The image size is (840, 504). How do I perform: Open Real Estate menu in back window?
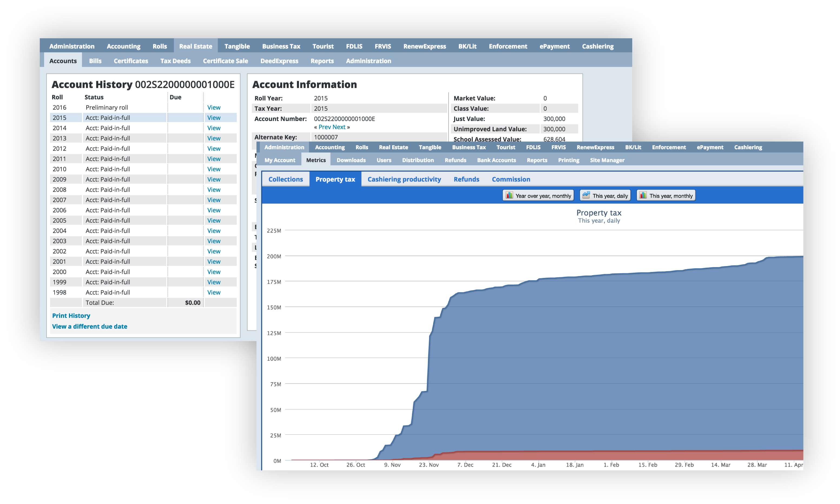coord(195,46)
